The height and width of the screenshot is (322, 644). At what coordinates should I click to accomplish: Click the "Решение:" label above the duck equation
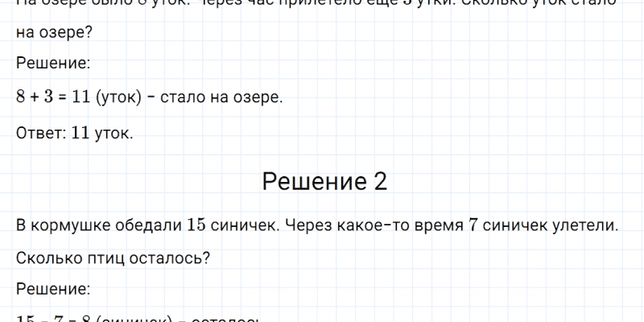point(53,63)
